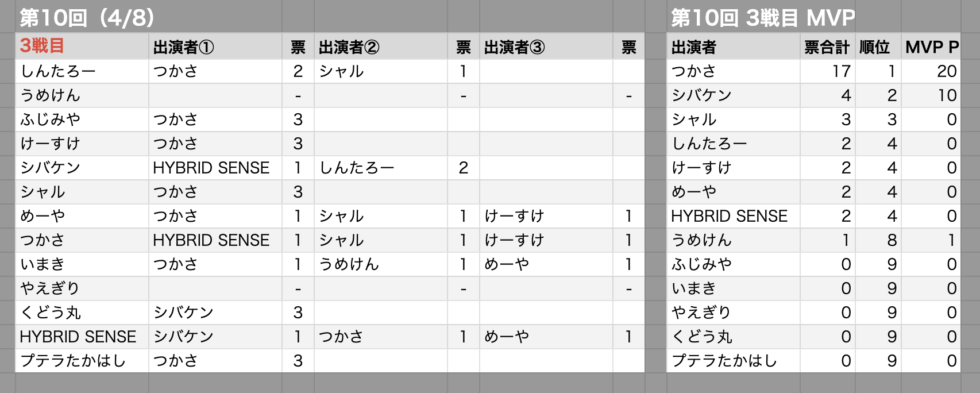Select the やえぎり voter name cell
Screen dimensions: 980x393
(x=82, y=288)
